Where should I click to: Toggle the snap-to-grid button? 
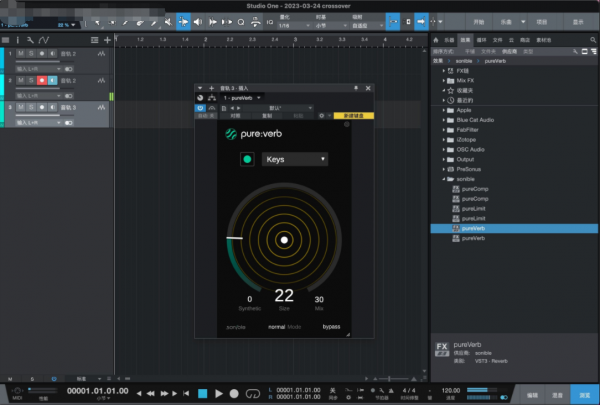tap(393, 22)
